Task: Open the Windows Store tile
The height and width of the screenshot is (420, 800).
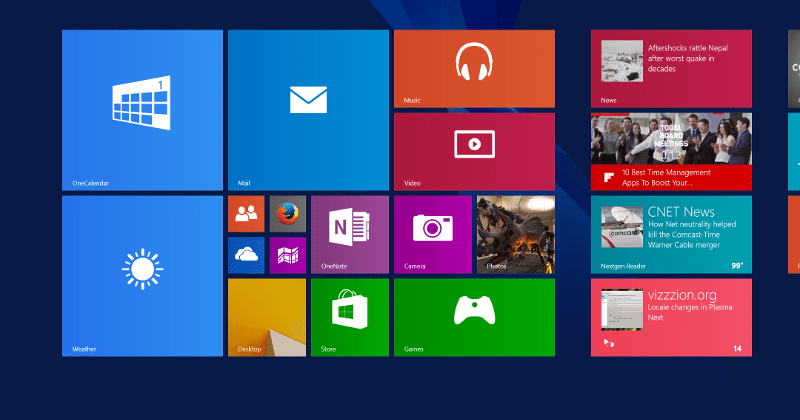Action: [x=349, y=317]
